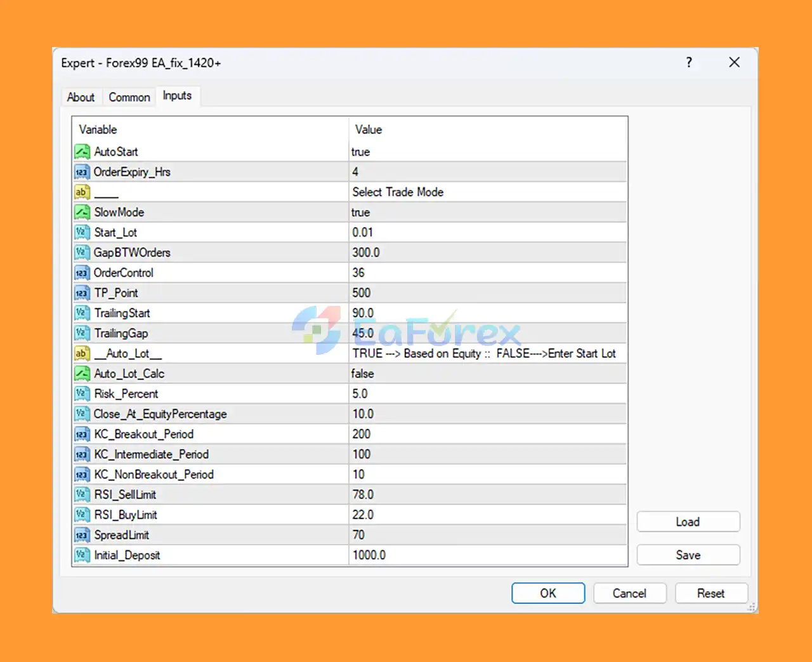The width and height of the screenshot is (812, 662).
Task: Save the current input settings
Action: click(x=688, y=555)
